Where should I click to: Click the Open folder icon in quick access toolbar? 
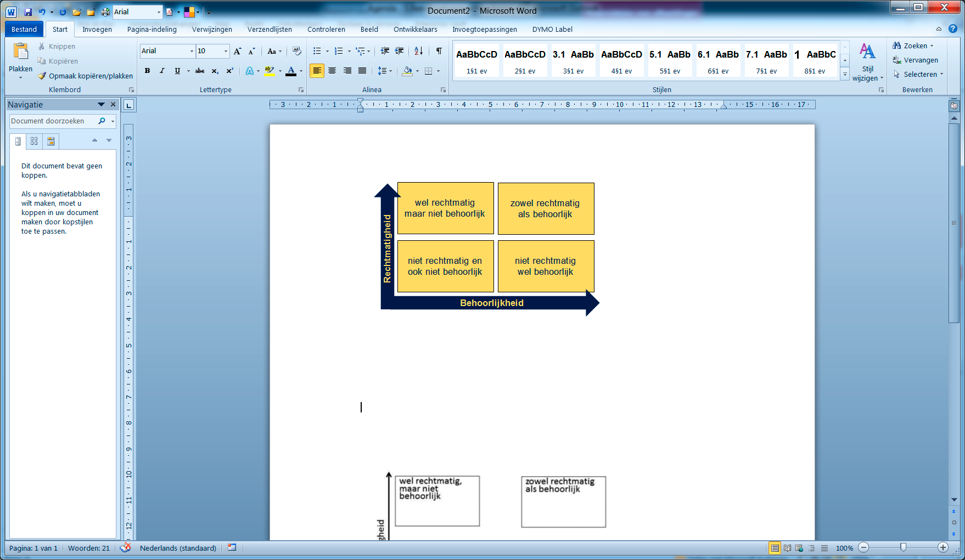pos(76,12)
